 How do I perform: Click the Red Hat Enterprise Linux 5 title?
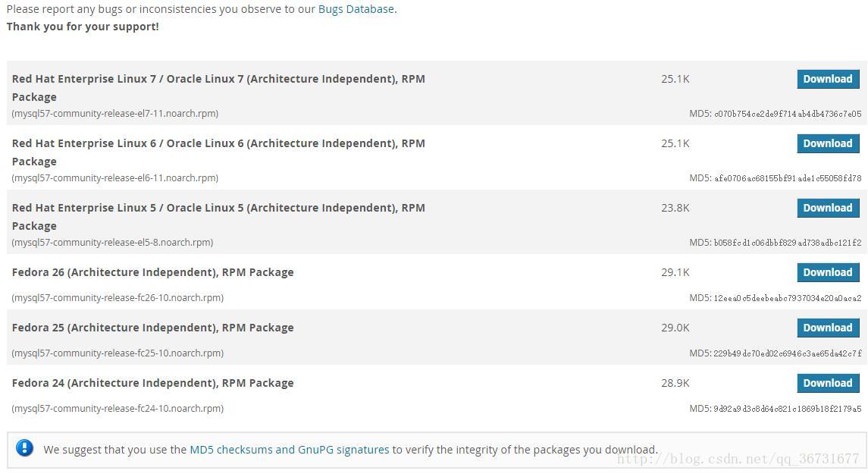(x=218, y=208)
